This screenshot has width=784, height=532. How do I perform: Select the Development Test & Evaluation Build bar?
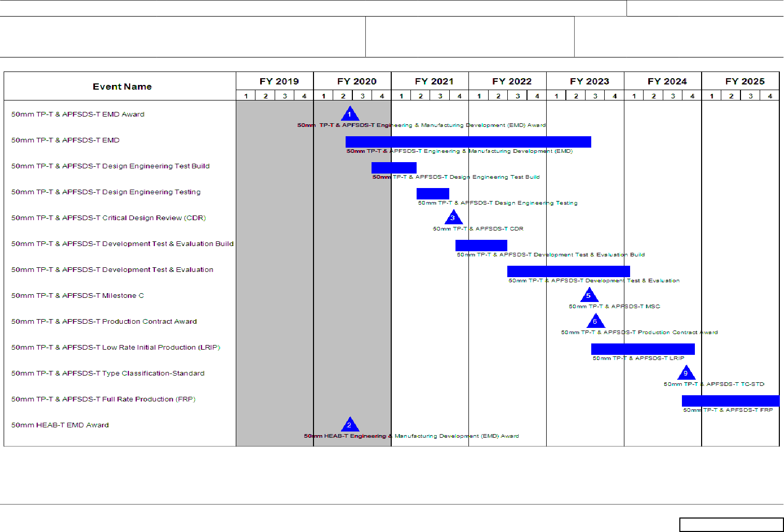pos(481,246)
